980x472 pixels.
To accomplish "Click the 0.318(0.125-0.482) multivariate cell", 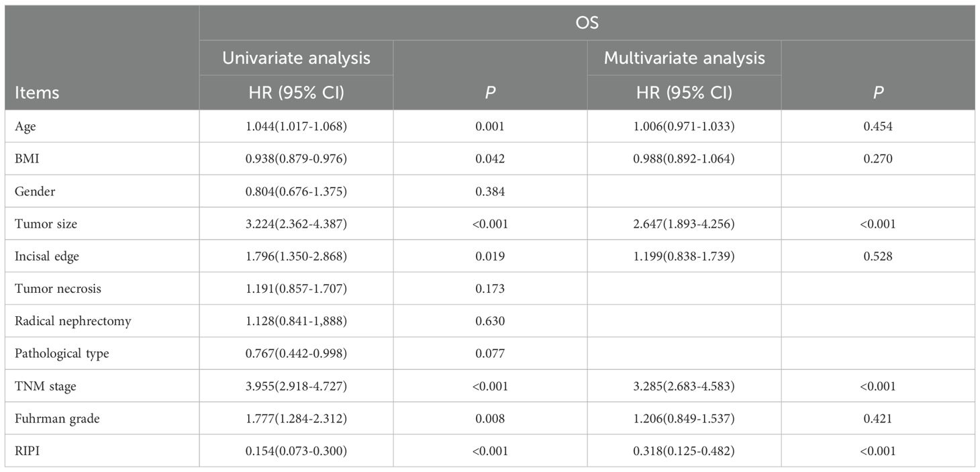I will point(684,451).
